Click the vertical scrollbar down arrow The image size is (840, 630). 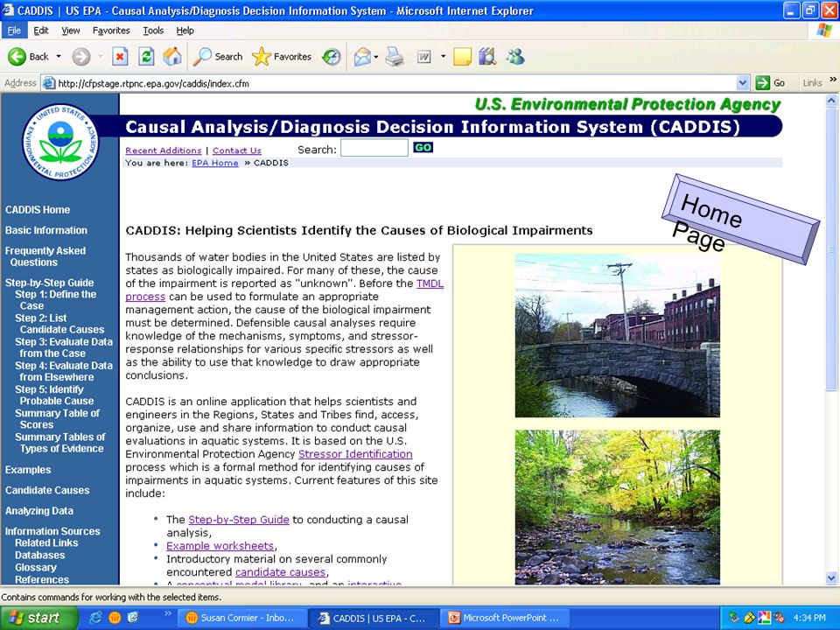(831, 577)
